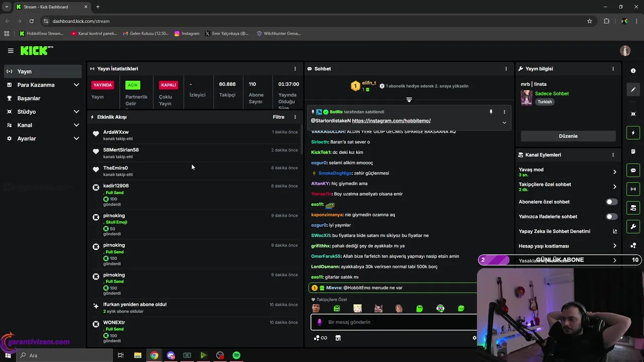Click the screen capture icon in the right sidebar

point(633,114)
